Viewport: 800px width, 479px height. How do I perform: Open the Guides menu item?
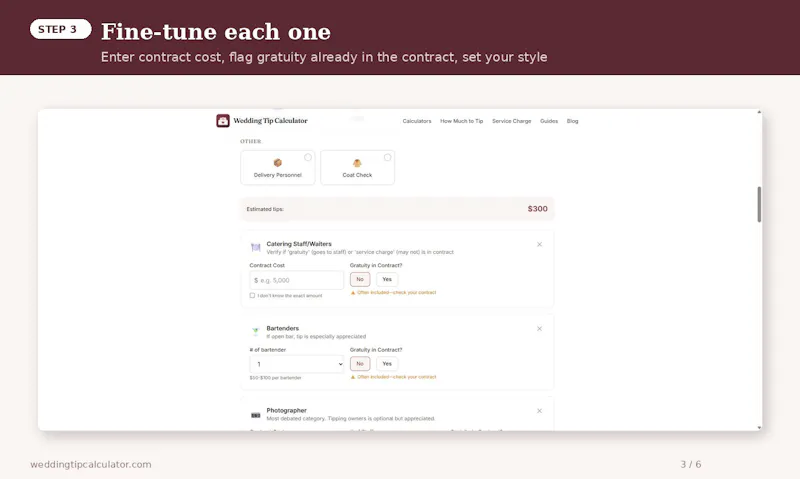549,121
